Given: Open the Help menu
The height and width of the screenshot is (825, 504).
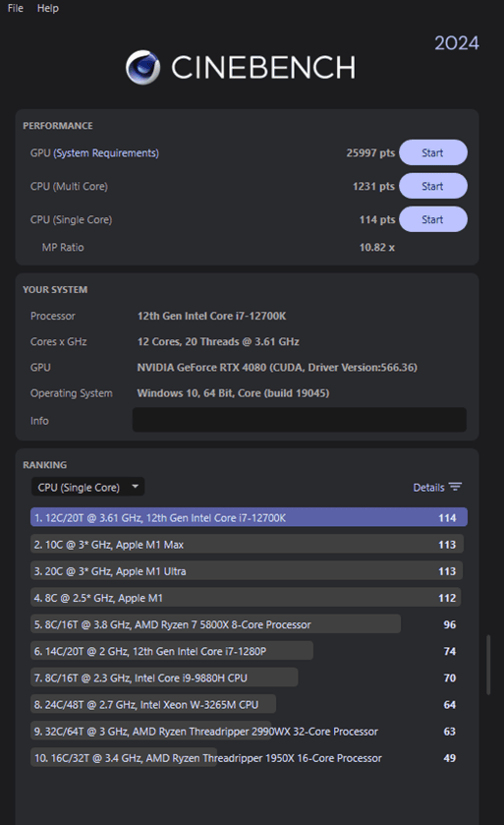Looking at the screenshot, I should tap(48, 8).
